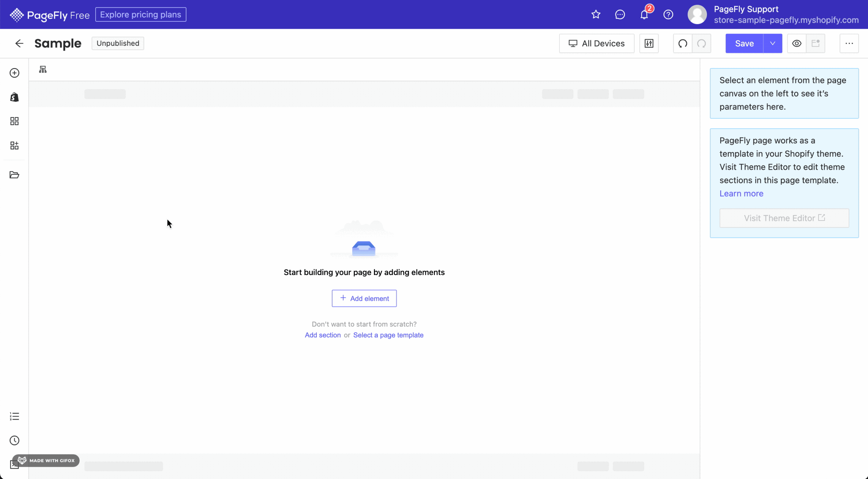Go back with the left arrow

pyautogui.click(x=19, y=43)
